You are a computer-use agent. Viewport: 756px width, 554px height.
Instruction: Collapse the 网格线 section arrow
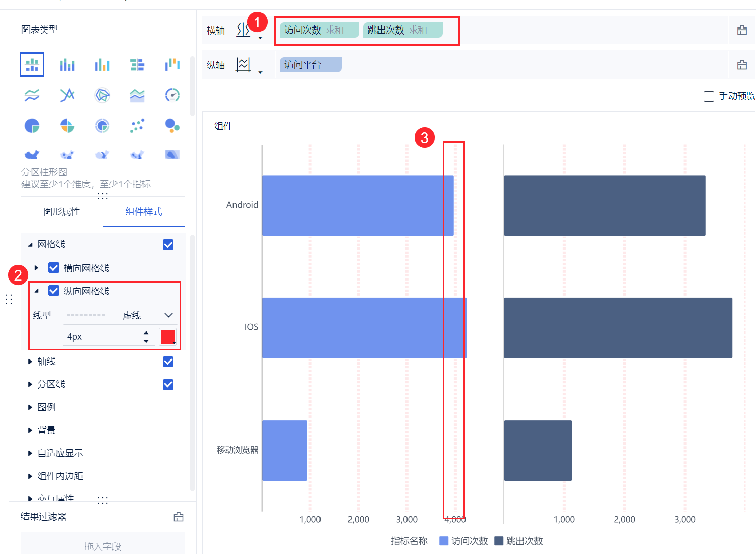pyautogui.click(x=30, y=245)
